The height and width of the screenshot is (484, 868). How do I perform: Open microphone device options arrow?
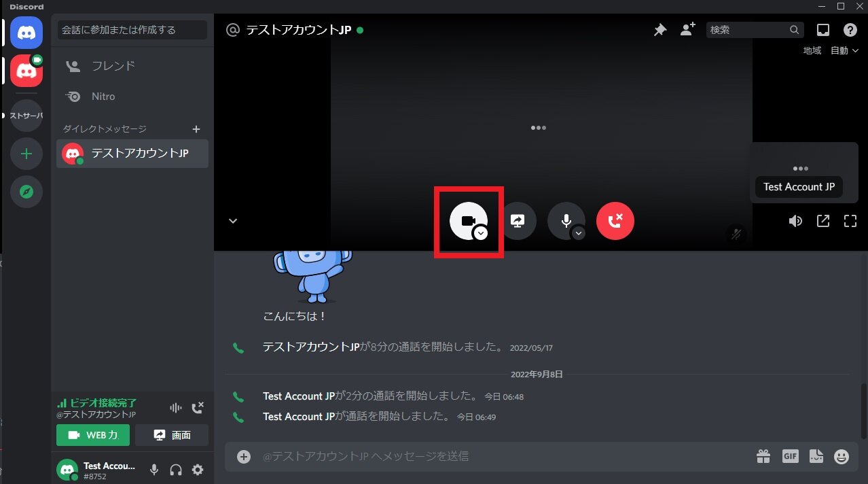coord(579,232)
